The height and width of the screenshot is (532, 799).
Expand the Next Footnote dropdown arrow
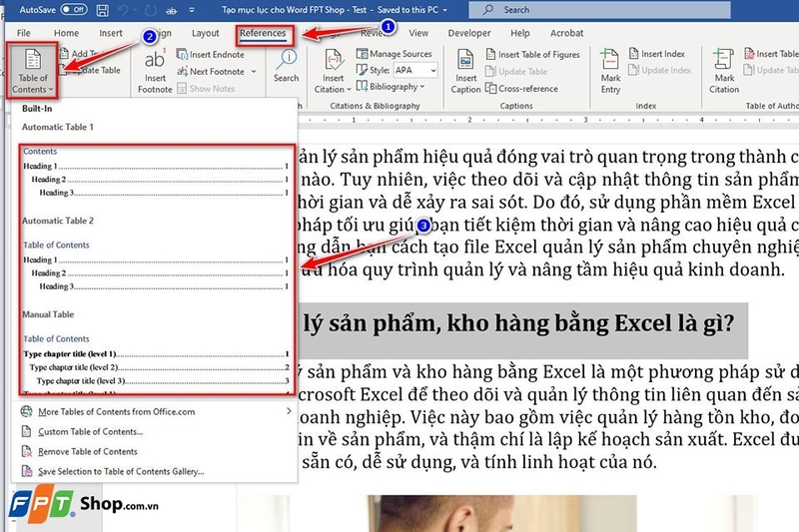tap(254, 72)
